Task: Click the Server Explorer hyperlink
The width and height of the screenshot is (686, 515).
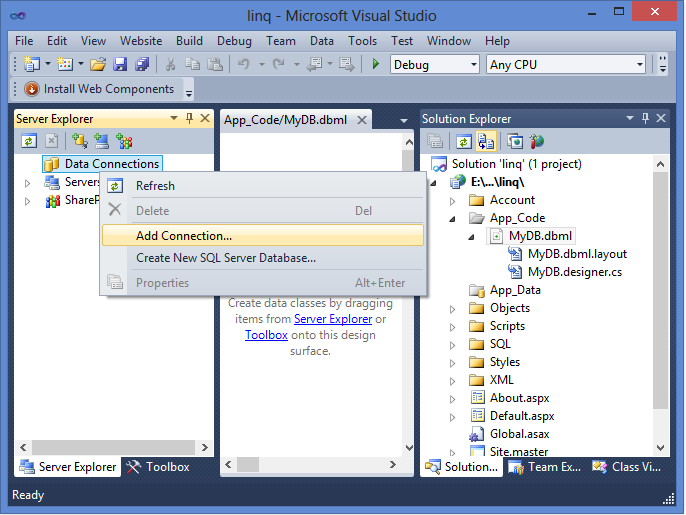Action: pyautogui.click(x=333, y=319)
